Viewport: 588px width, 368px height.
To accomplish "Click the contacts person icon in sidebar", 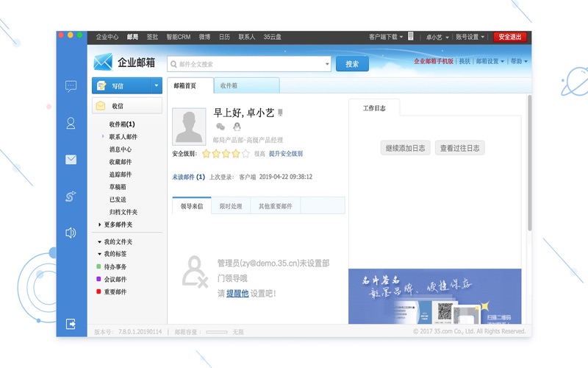I will click(71, 124).
